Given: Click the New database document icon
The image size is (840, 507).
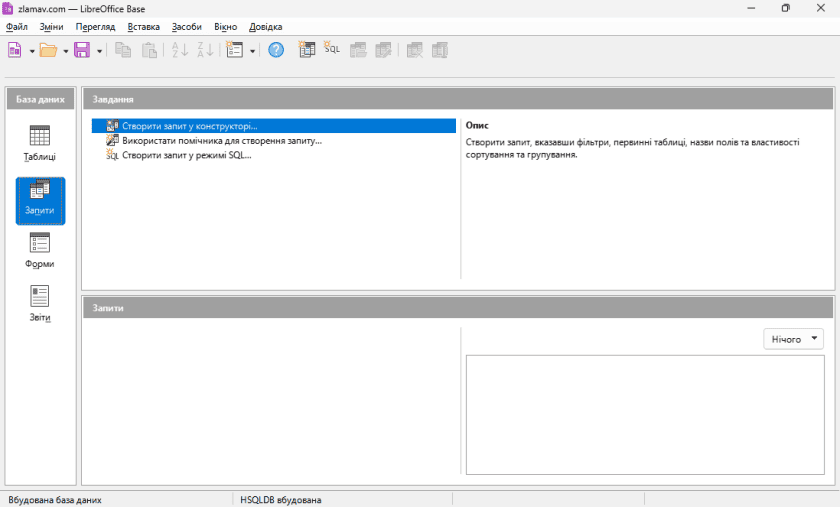Looking at the screenshot, I should click(15, 50).
